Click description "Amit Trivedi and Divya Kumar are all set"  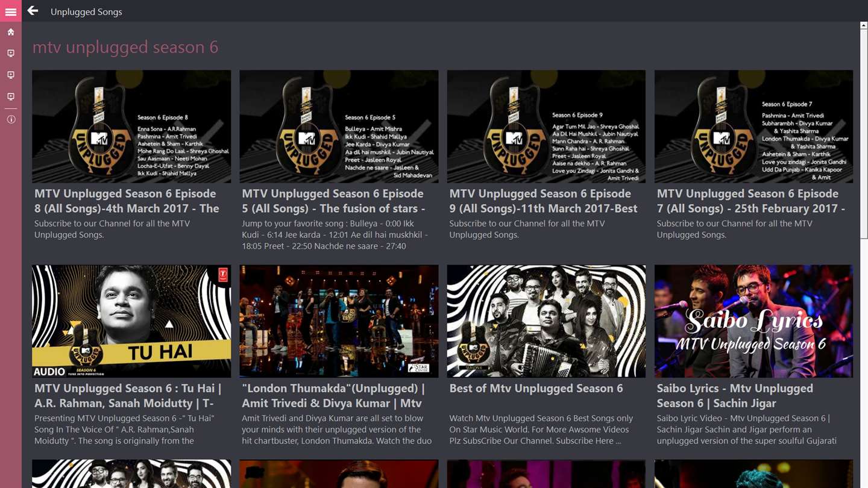point(337,430)
